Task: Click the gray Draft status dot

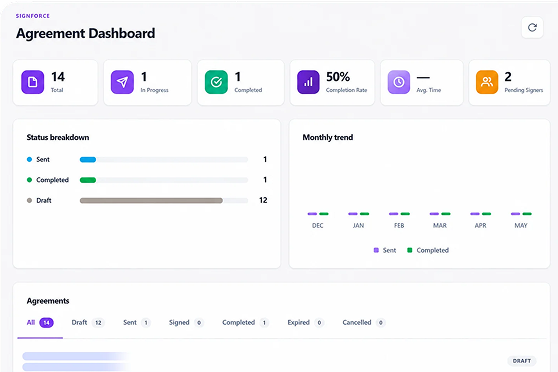Action: pyautogui.click(x=30, y=200)
